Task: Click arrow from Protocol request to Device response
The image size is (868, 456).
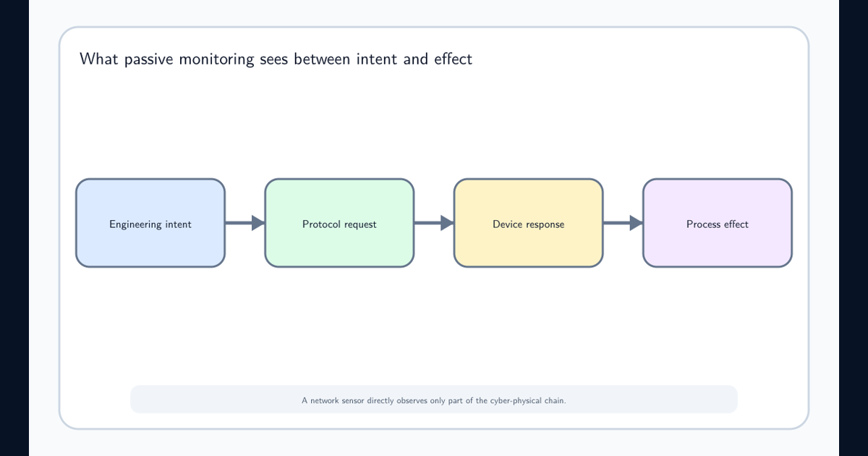Action: coord(434,223)
